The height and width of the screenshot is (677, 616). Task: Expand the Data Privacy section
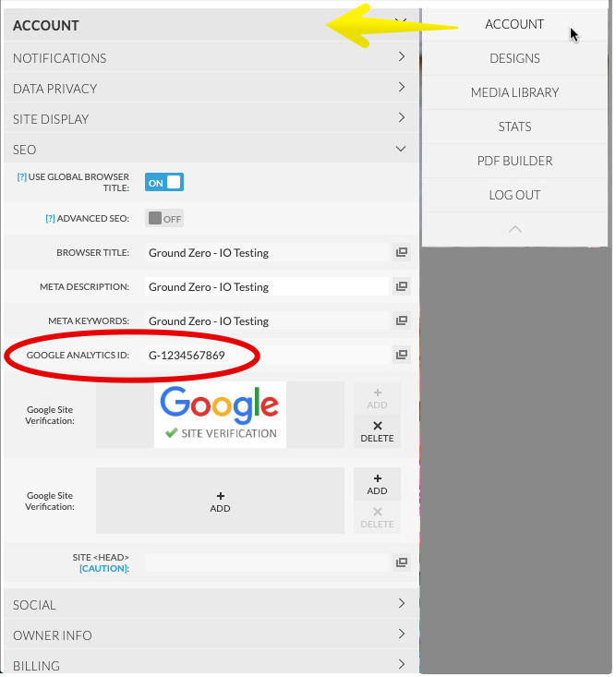212,89
